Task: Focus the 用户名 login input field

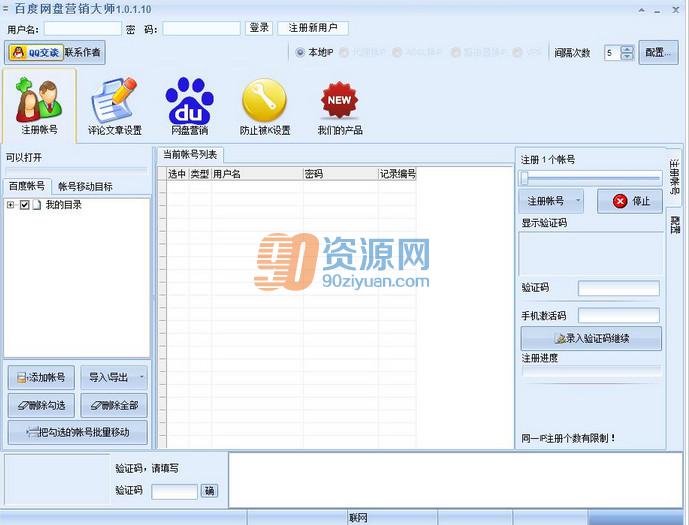Action: point(83,29)
